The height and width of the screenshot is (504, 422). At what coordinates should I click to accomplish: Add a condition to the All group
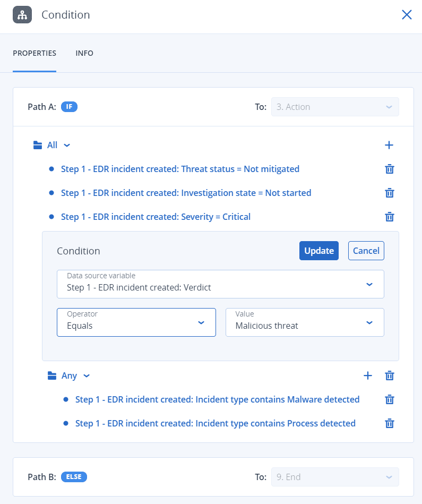(389, 145)
